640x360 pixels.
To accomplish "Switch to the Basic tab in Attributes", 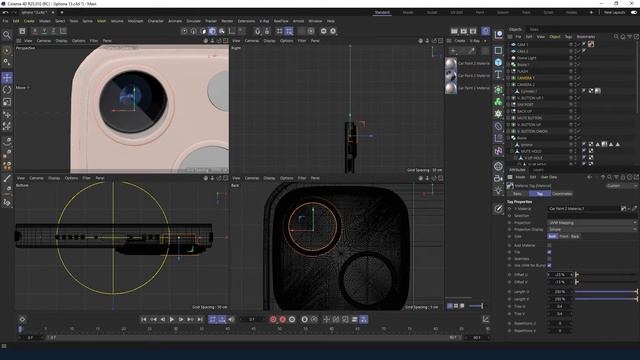I will coord(518,194).
